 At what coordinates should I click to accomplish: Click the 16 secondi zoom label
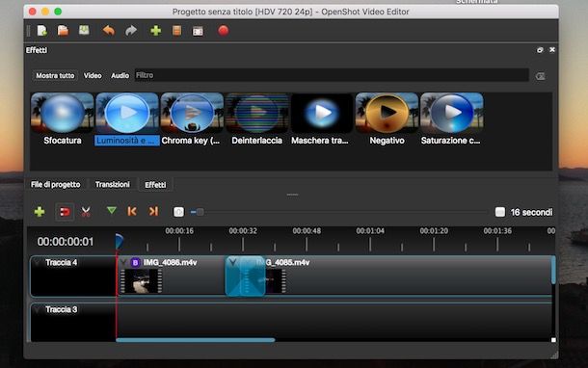(x=531, y=213)
